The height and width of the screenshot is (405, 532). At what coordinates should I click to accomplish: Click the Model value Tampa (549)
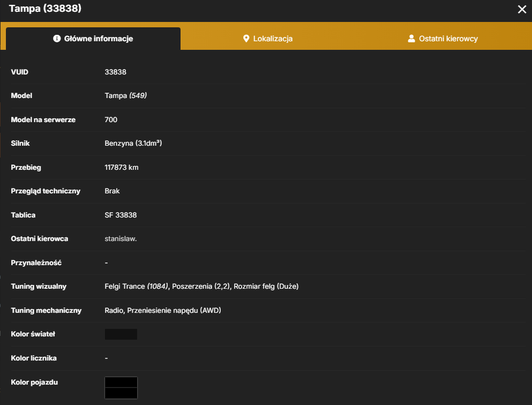click(125, 96)
